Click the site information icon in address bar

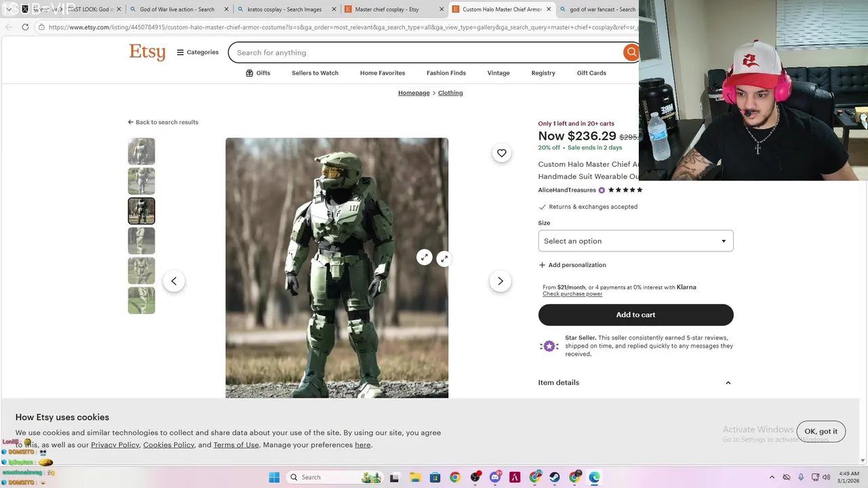pos(41,27)
